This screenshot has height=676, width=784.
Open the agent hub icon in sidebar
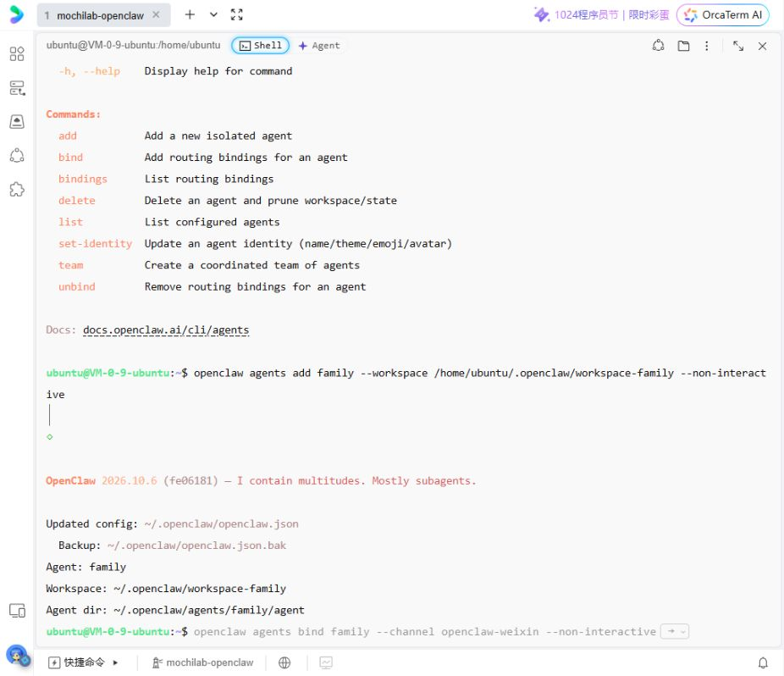tap(17, 156)
